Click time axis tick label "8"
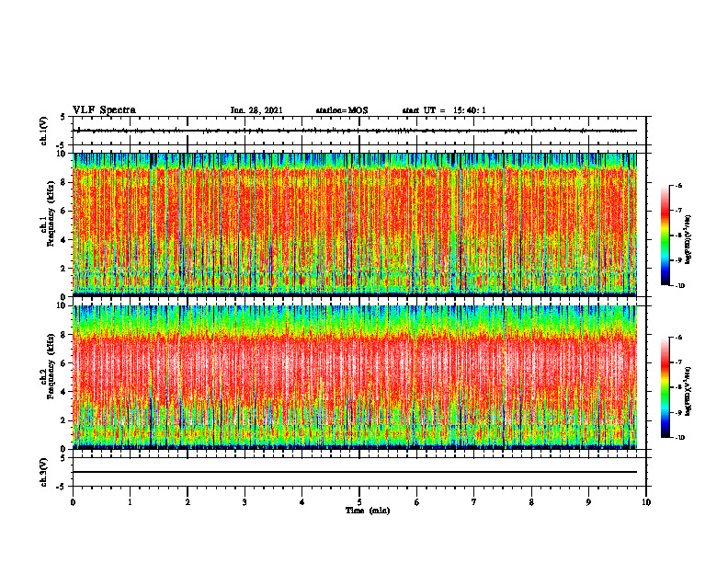This screenshot has height=563, width=728. (x=531, y=502)
